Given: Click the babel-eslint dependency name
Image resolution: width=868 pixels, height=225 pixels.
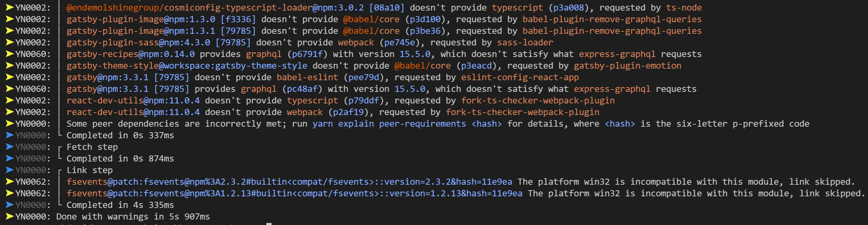Looking at the screenshot, I should pyautogui.click(x=307, y=77).
